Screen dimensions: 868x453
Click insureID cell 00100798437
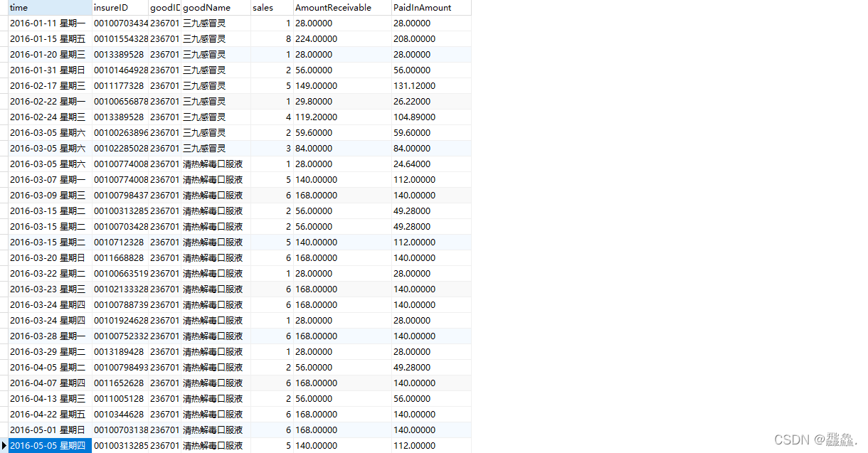(121, 196)
